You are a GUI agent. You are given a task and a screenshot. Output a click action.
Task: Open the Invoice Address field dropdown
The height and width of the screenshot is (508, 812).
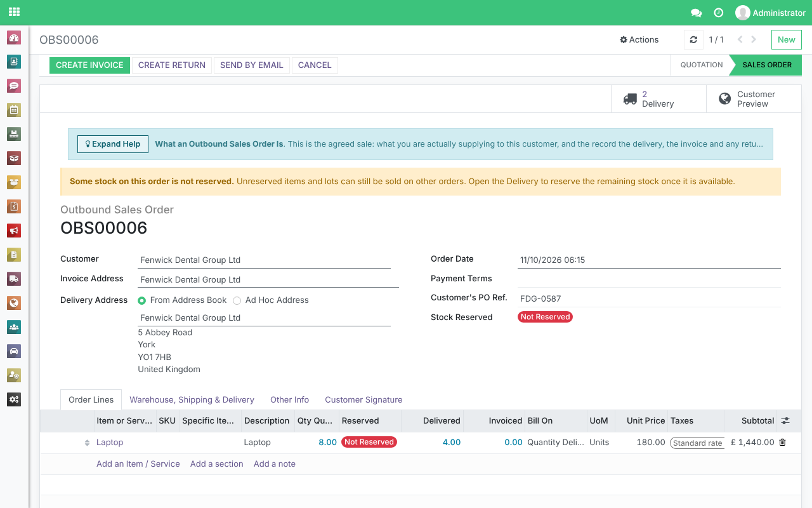tap(268, 280)
